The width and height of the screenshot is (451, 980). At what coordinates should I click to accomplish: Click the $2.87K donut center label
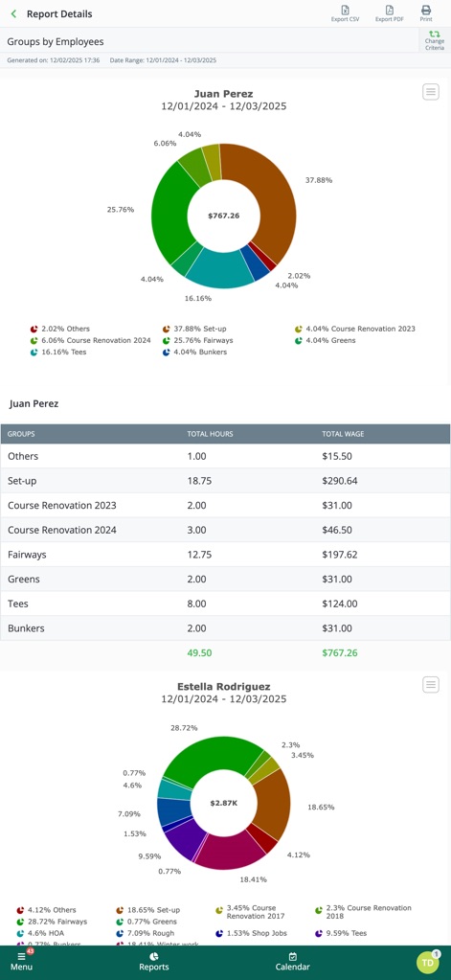pyautogui.click(x=223, y=803)
